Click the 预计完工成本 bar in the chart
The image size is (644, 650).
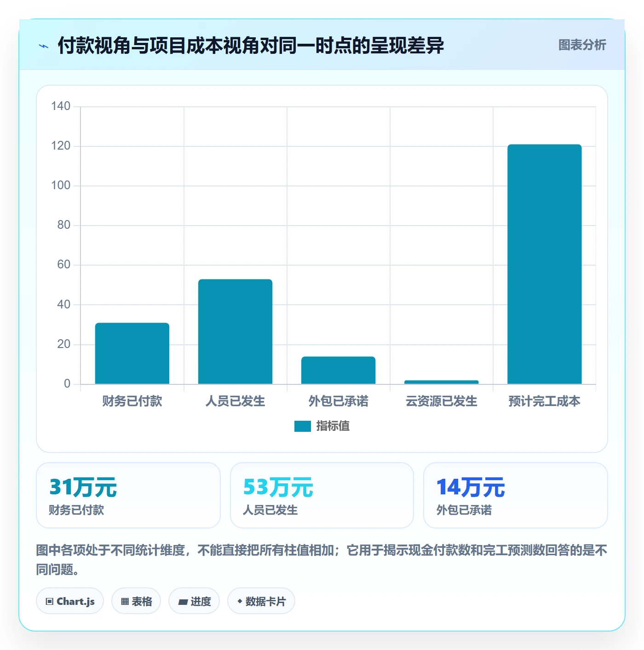(544, 264)
